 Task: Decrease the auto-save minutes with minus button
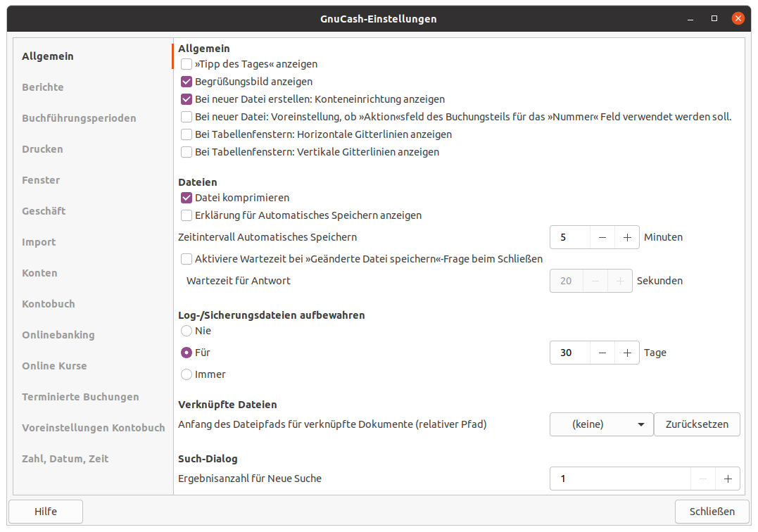(x=602, y=237)
